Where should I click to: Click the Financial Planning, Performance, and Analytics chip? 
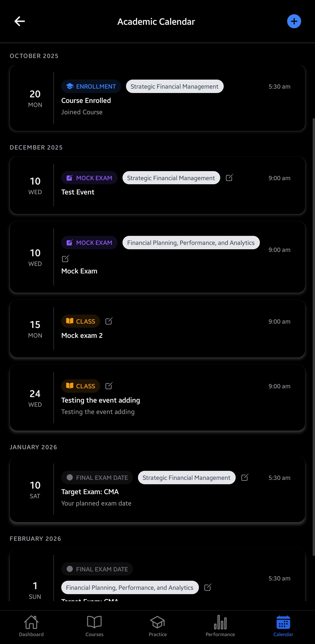tap(191, 243)
